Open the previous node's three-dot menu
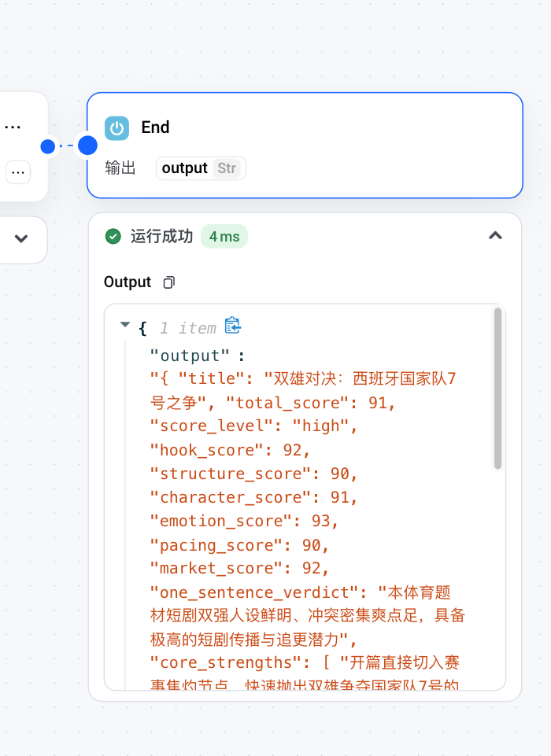Viewport: 551px width, 756px height. coord(13,127)
